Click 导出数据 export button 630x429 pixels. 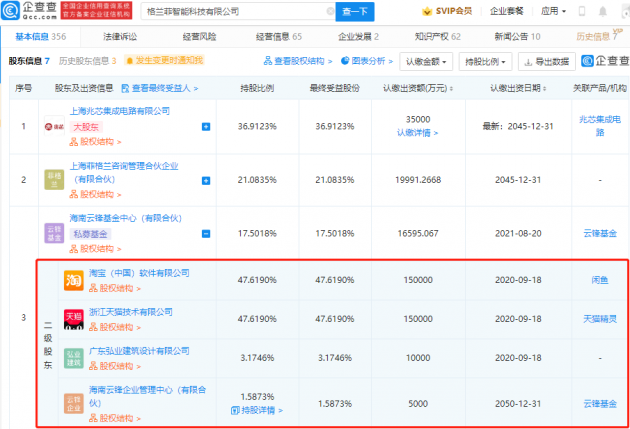547,62
